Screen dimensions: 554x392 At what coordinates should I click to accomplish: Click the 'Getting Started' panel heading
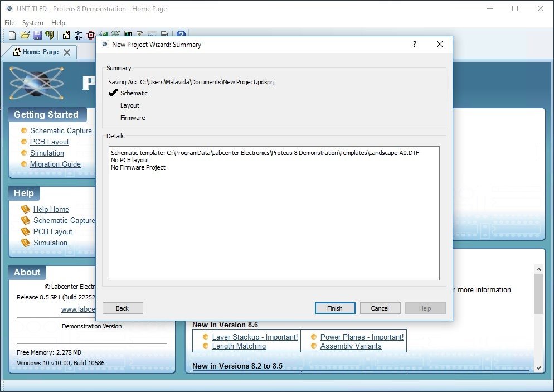click(x=46, y=114)
